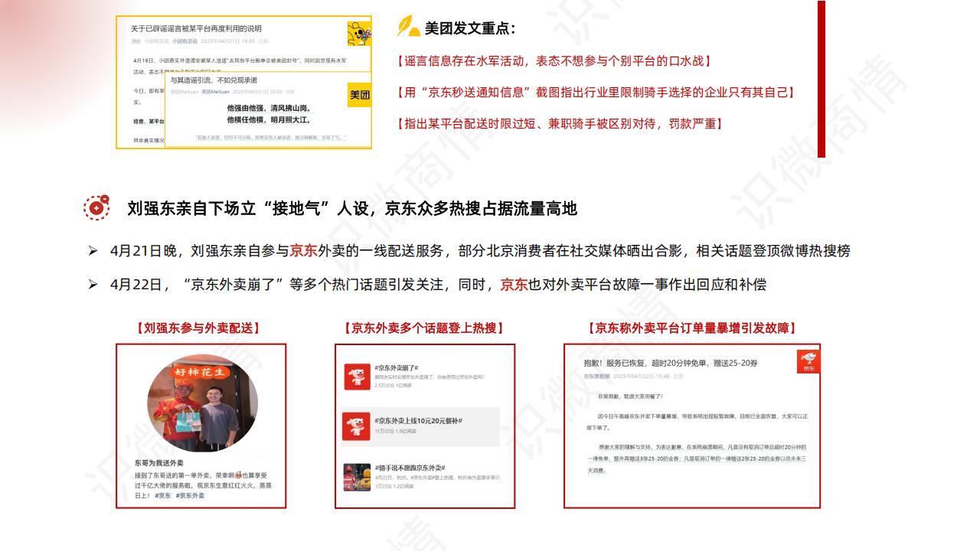Screen dimensions: 980x551
Task: Open hot topic #京东外卖崩了#
Action: (x=397, y=368)
